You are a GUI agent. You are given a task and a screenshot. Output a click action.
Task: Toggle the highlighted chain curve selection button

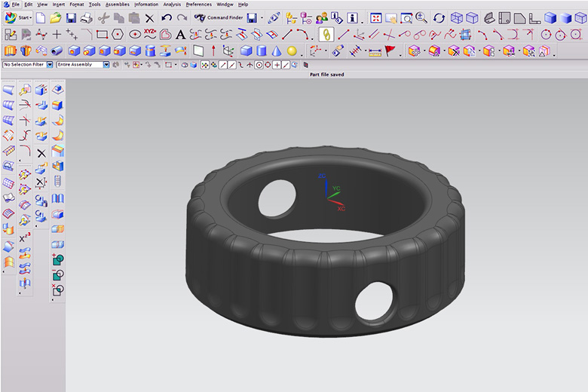326,34
